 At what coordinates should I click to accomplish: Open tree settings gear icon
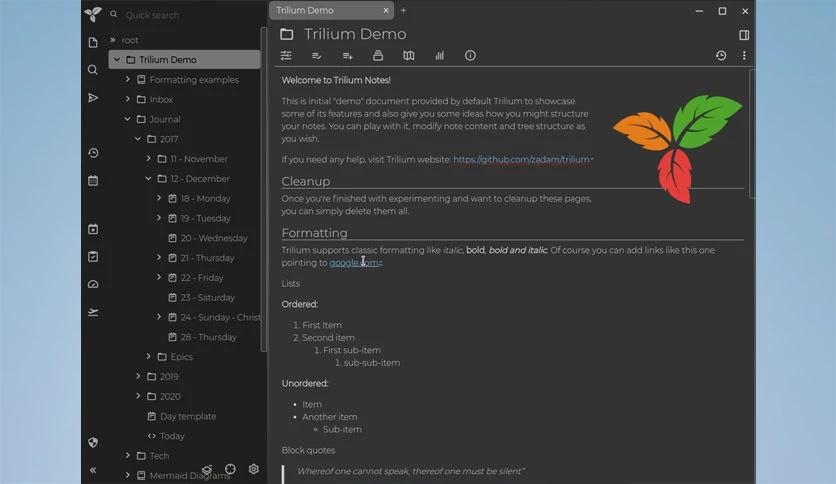click(x=254, y=469)
